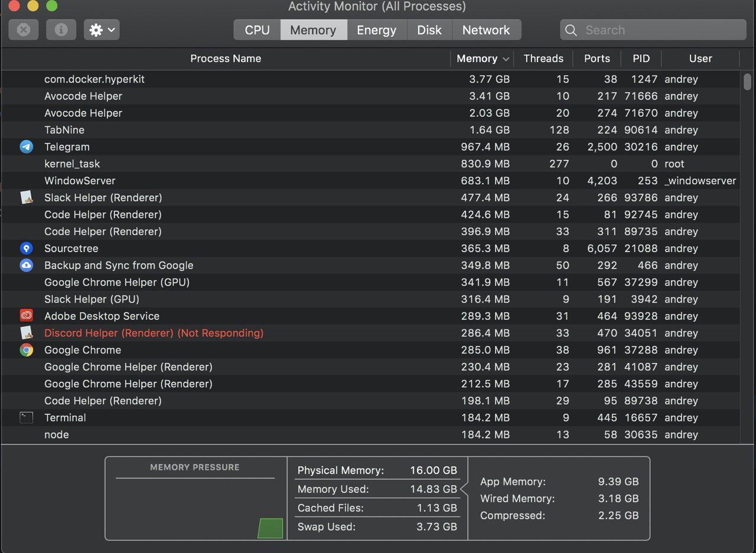This screenshot has height=553, width=756.
Task: Select the Avocode Helper row using 2.03 GB
Action: pyautogui.click(x=370, y=113)
